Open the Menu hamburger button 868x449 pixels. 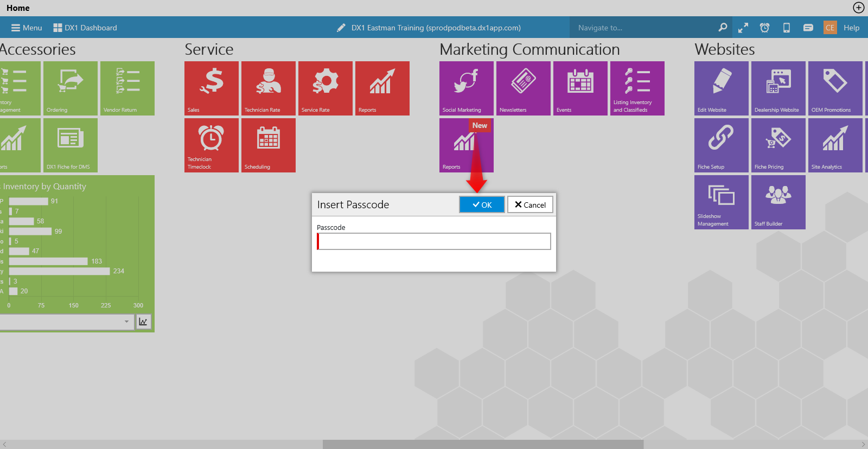(x=27, y=28)
